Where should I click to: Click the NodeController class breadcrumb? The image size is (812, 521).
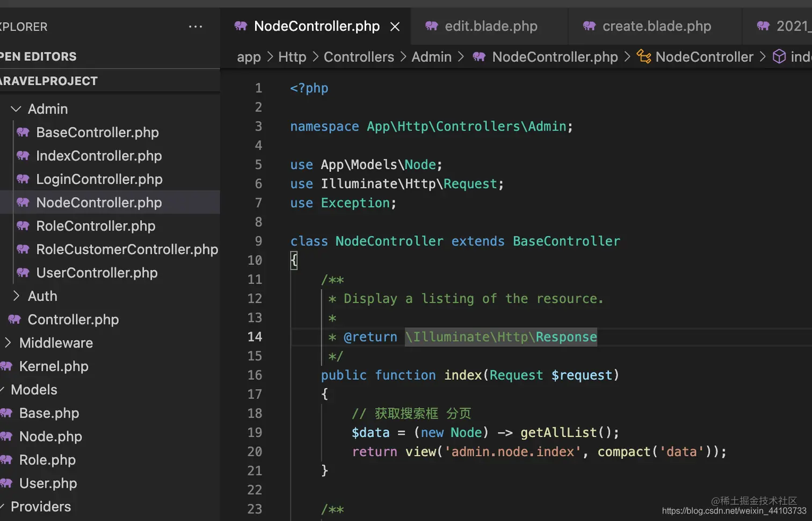tap(704, 57)
